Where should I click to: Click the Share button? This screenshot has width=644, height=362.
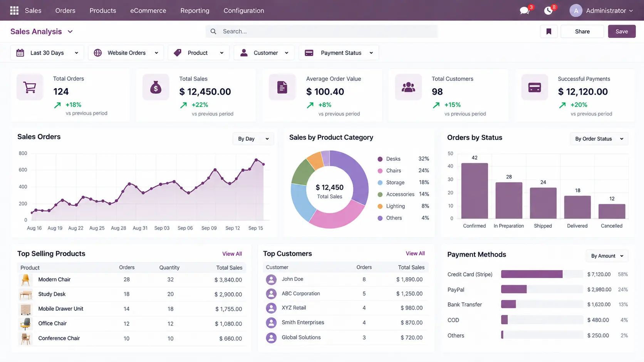(x=582, y=32)
